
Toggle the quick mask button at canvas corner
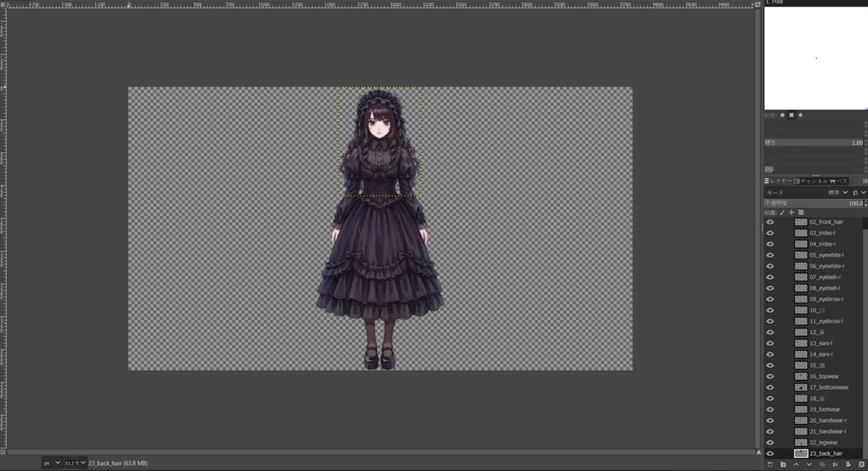coord(4,453)
